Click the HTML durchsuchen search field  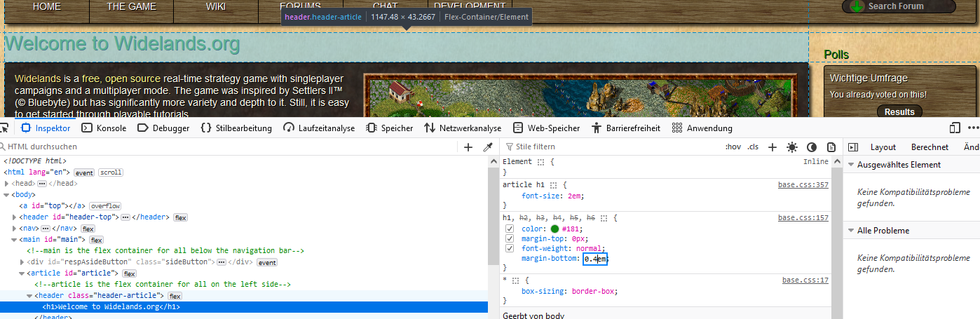pos(228,147)
